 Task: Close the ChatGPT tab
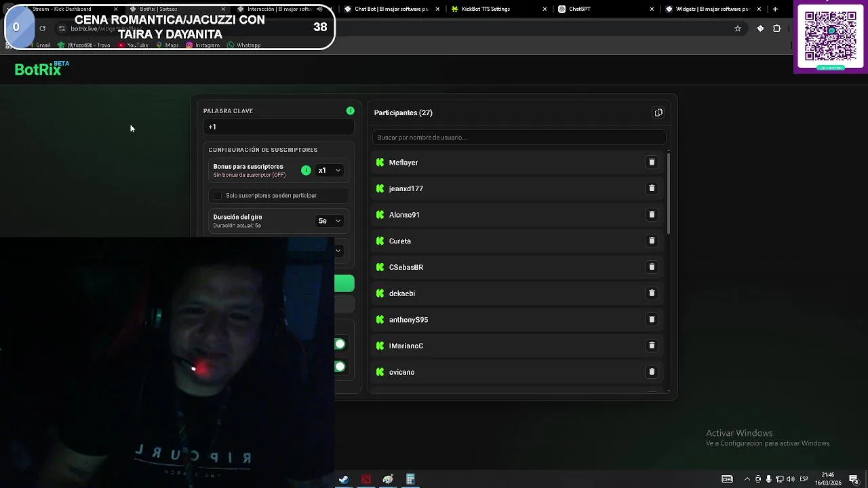652,9
